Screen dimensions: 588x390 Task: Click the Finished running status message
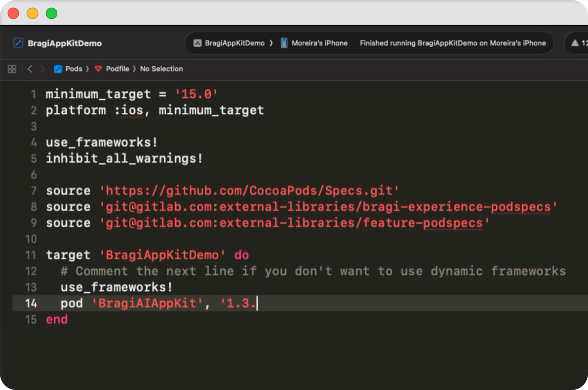(453, 43)
